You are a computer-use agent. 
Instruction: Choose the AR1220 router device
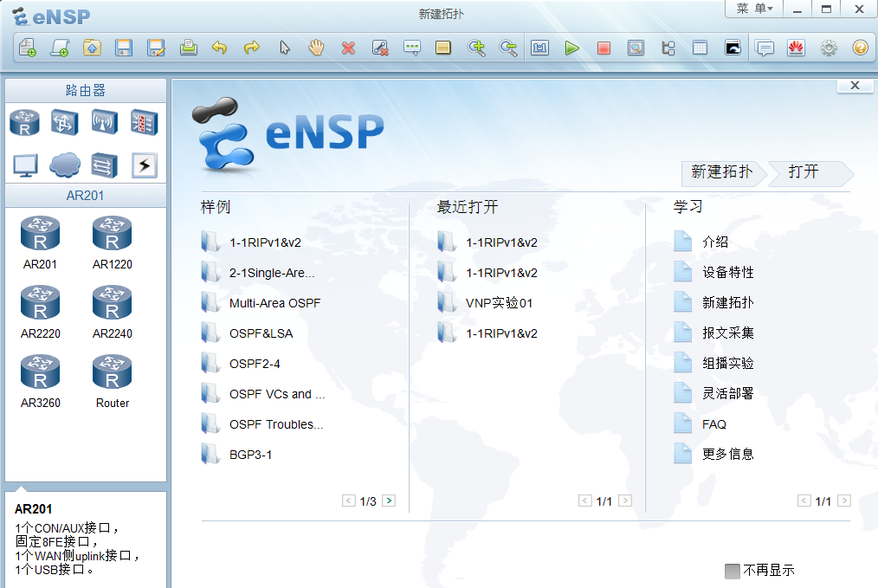click(x=113, y=243)
